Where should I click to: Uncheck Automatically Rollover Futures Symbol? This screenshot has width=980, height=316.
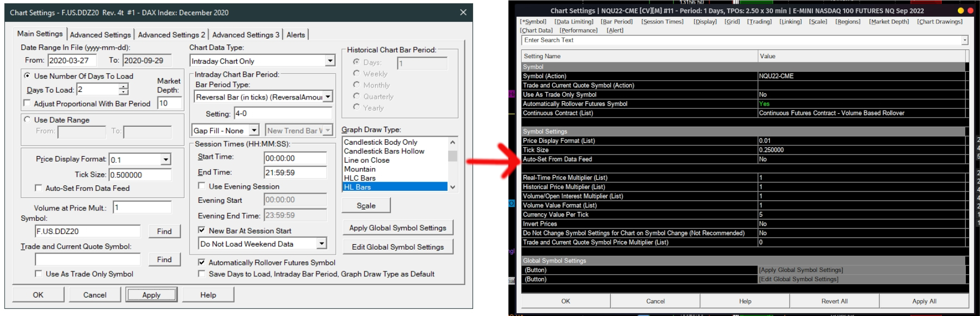coord(201,262)
